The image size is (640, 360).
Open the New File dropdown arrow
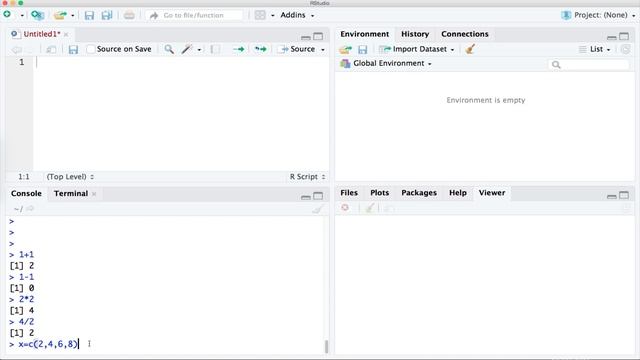tap(22, 16)
